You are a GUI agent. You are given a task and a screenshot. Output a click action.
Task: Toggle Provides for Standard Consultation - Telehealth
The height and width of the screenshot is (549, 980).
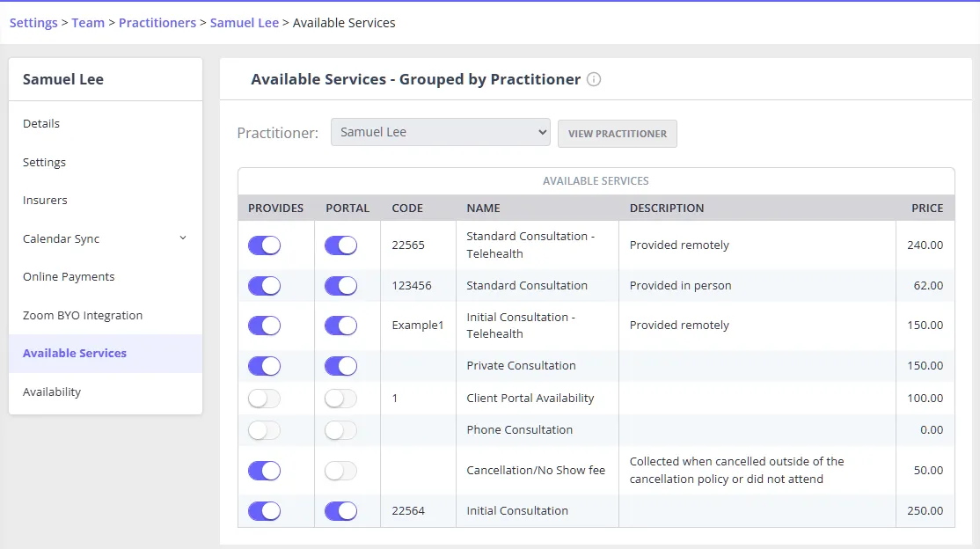(265, 245)
